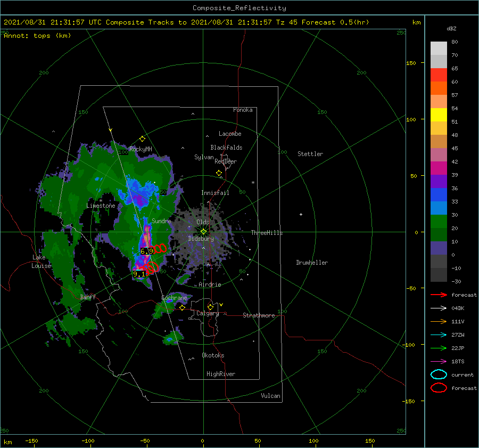Click the dBZ scale heading
This screenshot has height=448, width=479.
click(451, 29)
